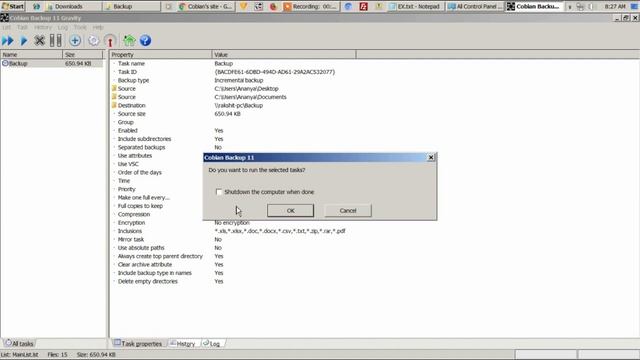Select the Backup task in the task list
The image size is (640, 360).
coord(52,63)
